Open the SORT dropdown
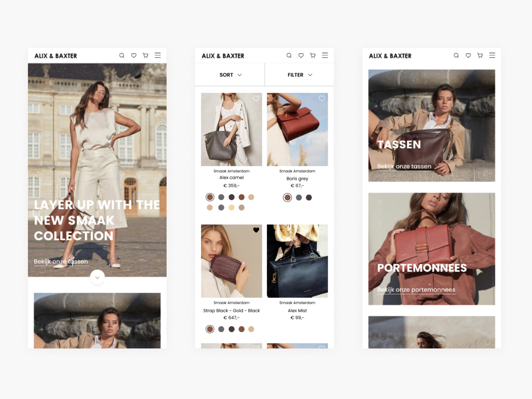Image resolution: width=532 pixels, height=399 pixels. point(230,75)
